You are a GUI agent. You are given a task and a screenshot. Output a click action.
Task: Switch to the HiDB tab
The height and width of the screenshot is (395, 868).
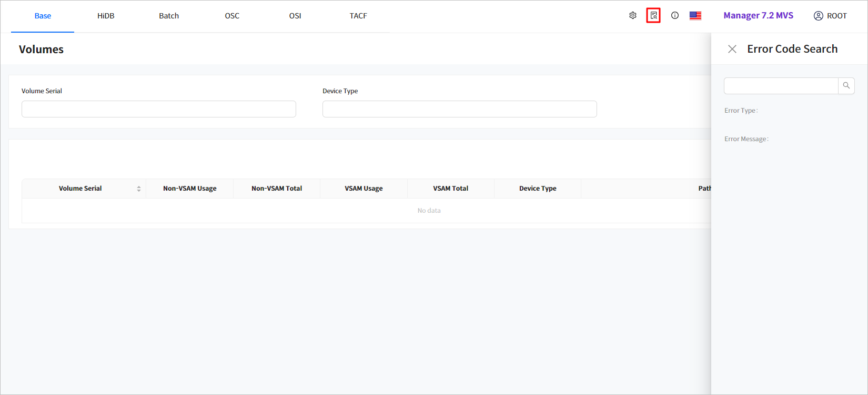(x=106, y=16)
